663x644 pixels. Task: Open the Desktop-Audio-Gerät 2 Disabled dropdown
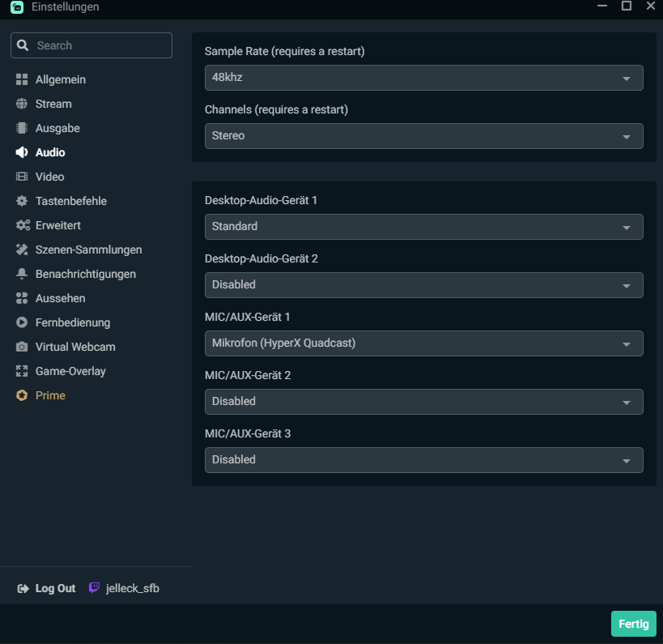pyautogui.click(x=423, y=285)
